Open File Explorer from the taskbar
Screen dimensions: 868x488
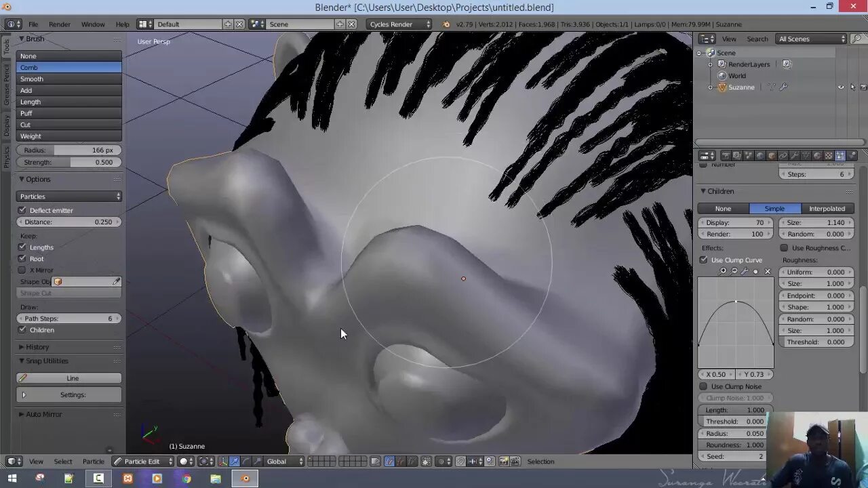click(216, 478)
